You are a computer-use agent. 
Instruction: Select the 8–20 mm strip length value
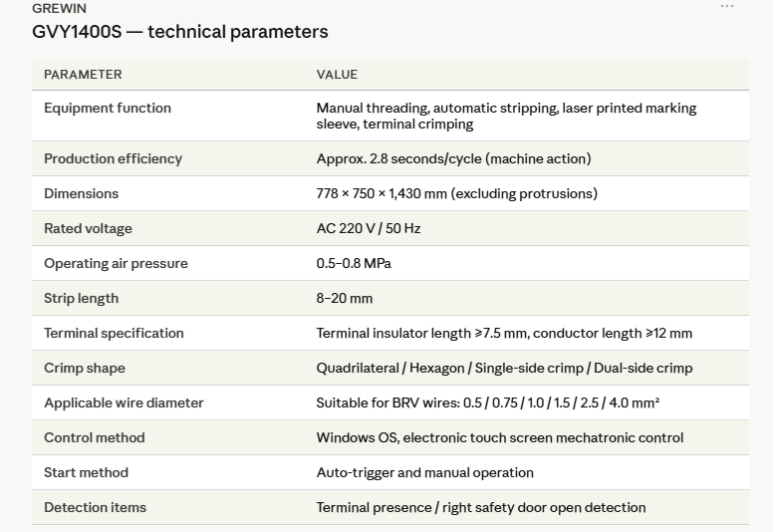click(x=345, y=298)
